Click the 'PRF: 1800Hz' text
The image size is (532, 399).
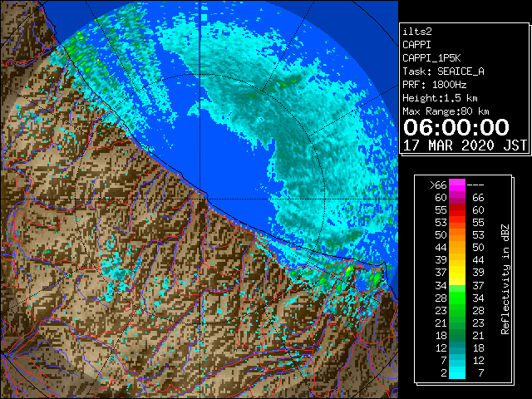[x=434, y=85]
